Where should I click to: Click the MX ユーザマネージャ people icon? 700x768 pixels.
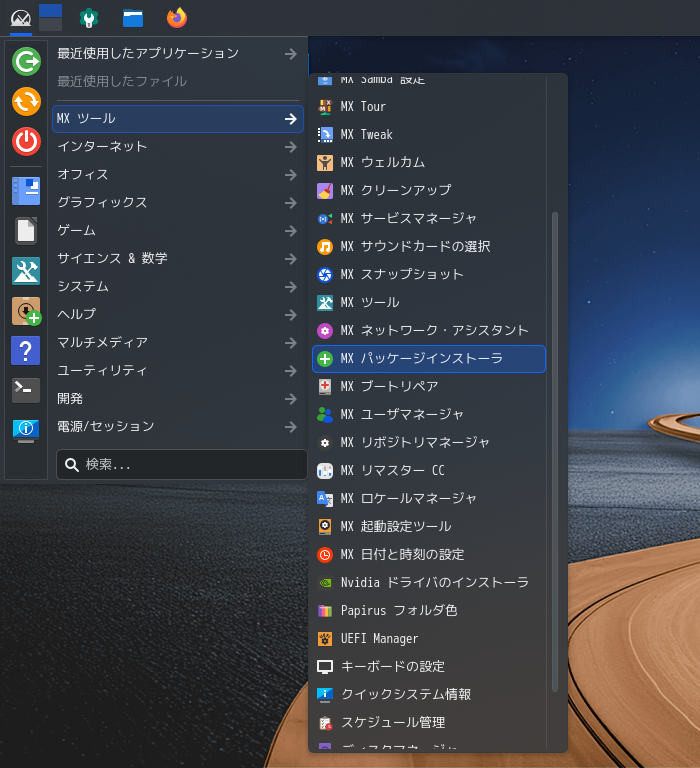coord(325,415)
